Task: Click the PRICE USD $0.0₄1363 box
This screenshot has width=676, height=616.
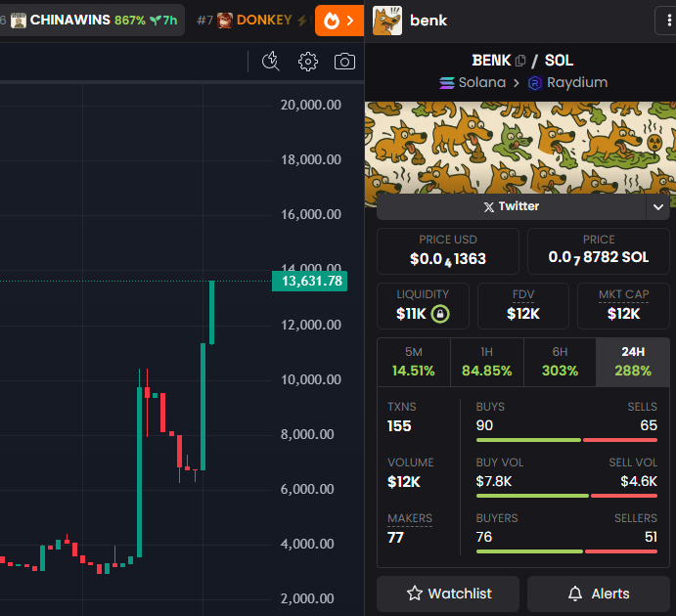Action: pyautogui.click(x=448, y=251)
